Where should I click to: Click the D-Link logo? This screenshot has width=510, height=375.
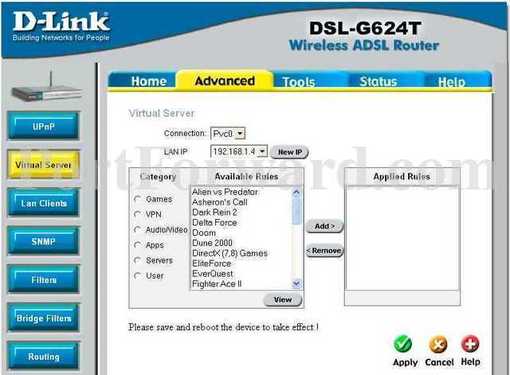[x=61, y=26]
